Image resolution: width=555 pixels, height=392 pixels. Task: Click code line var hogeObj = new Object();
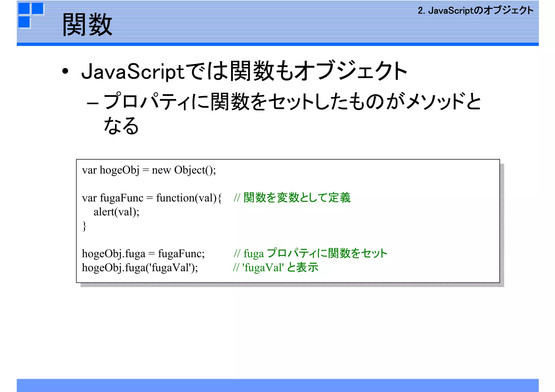tap(149, 170)
